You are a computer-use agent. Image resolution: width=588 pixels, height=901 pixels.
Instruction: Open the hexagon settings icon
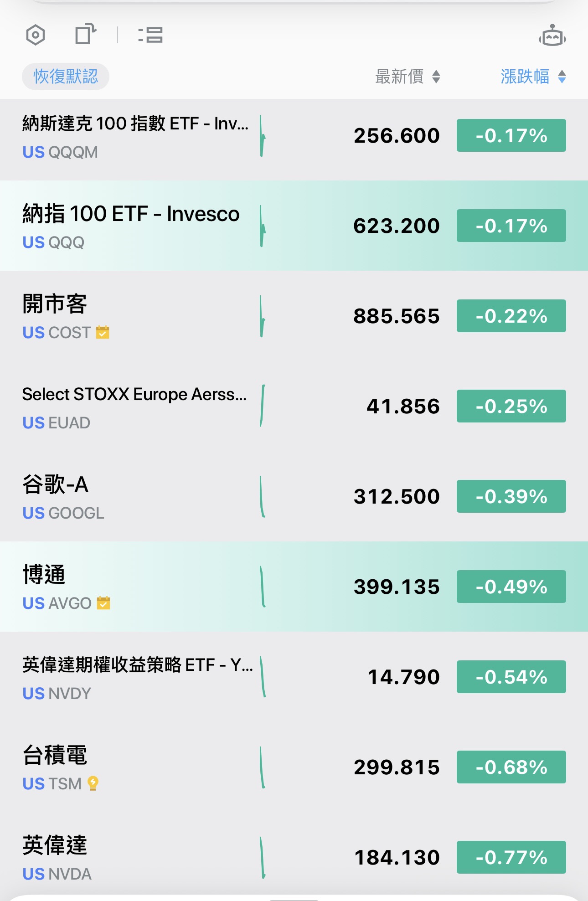click(36, 35)
